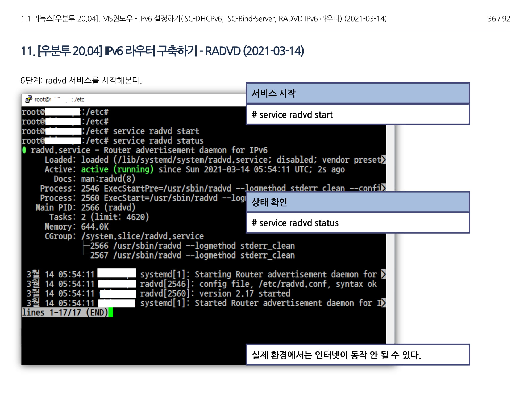Viewport: 532px width, 399px height.
Task: Click the 'man:radvd(8)' docs entry
Action: coord(108,179)
